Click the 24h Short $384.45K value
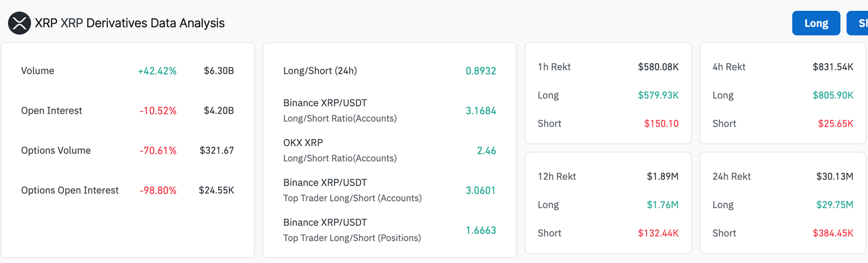868x263 pixels. (x=832, y=233)
